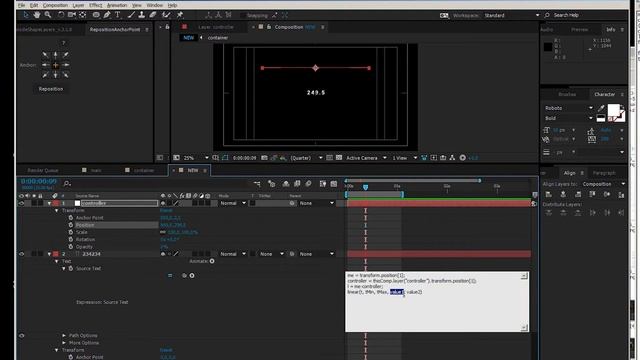Collapse the controller Transform group
Image resolution: width=640 pixels, height=360 pixels.
point(57,211)
